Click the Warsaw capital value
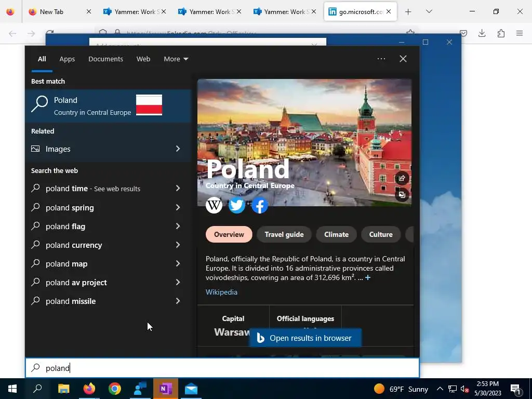Viewport: 532px width, 399px height. tap(232, 332)
